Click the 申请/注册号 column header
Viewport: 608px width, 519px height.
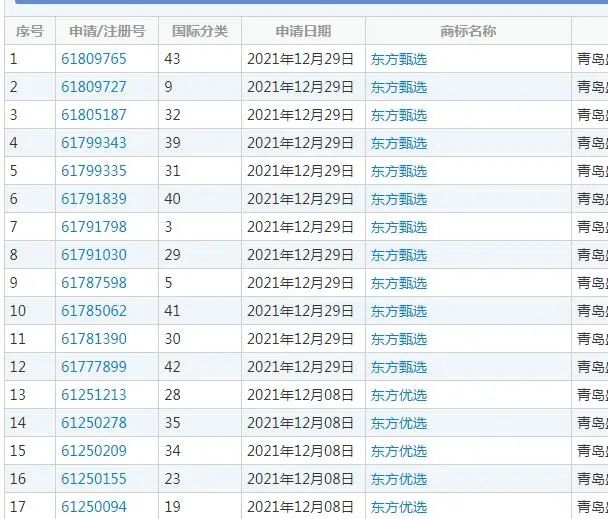107,31
